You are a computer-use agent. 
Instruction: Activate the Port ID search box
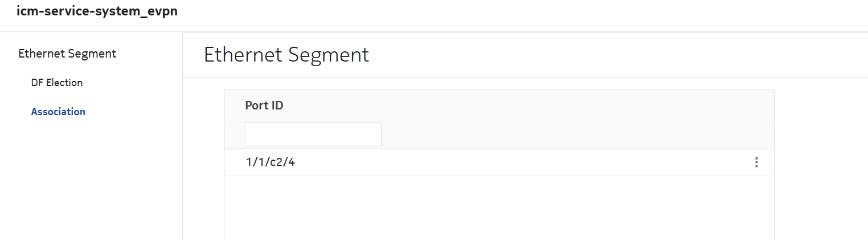(x=313, y=135)
